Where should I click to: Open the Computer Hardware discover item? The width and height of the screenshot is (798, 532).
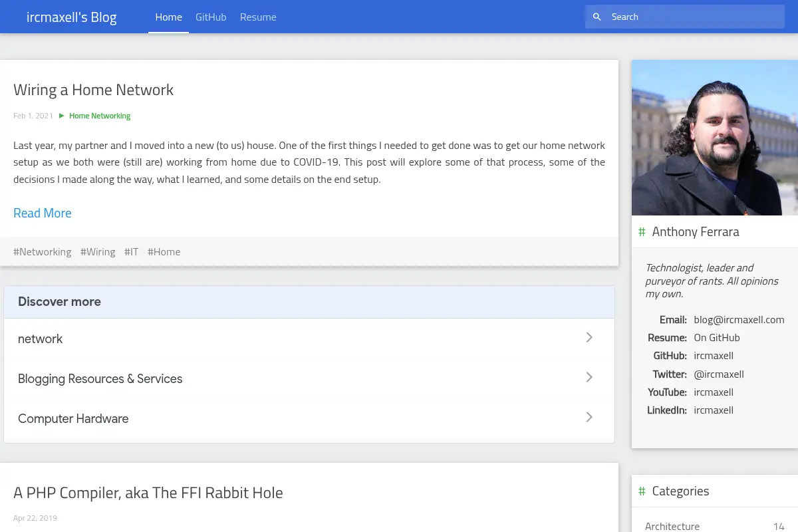pos(309,418)
